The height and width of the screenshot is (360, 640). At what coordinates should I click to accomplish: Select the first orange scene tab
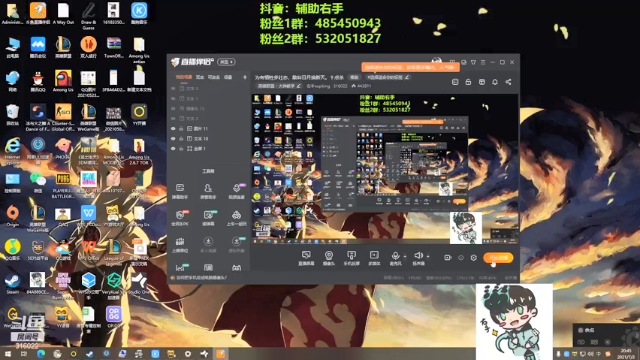point(184,77)
